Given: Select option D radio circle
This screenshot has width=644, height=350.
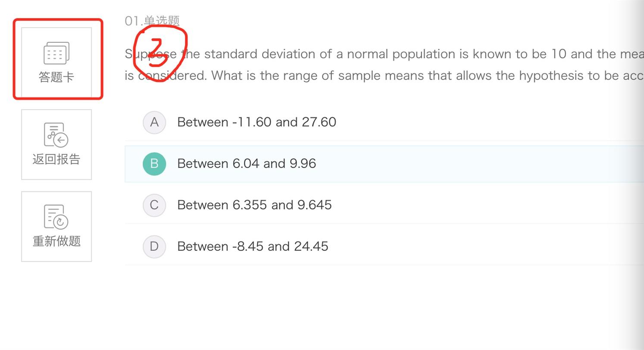Looking at the screenshot, I should 154,247.
